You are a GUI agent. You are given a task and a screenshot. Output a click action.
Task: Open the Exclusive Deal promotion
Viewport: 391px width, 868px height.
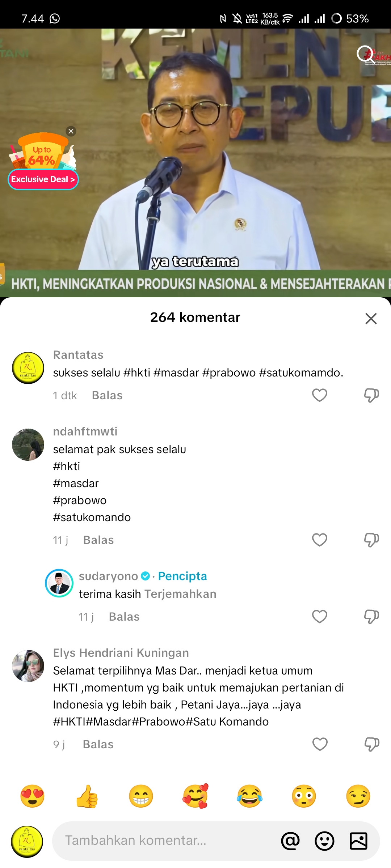43,179
